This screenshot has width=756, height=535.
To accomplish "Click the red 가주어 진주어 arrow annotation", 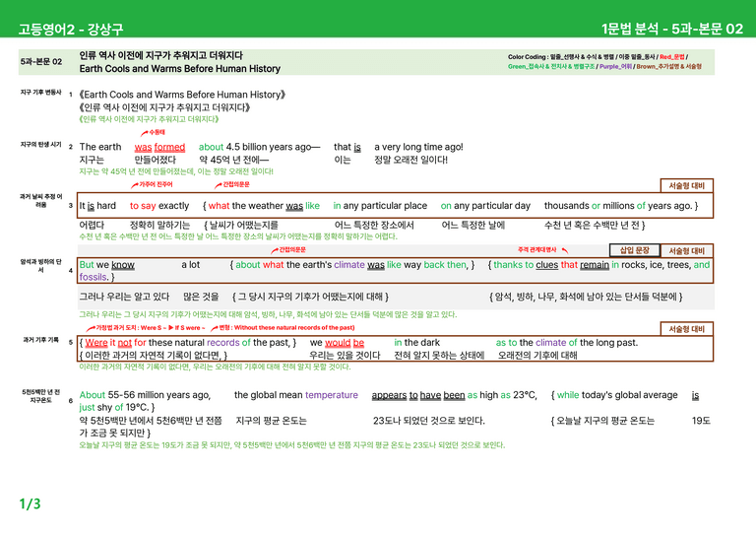I will (152, 185).
